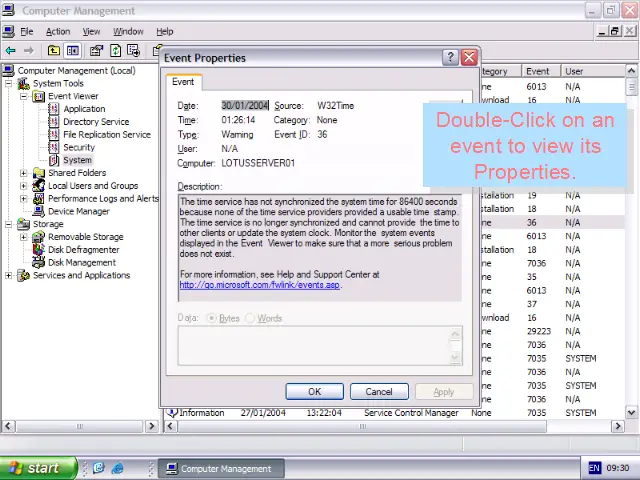
Task: Select the Bytes radio button
Action: (211, 318)
